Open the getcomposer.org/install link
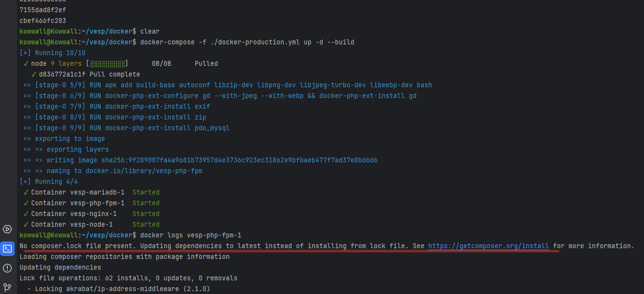644x294 pixels. click(x=488, y=246)
